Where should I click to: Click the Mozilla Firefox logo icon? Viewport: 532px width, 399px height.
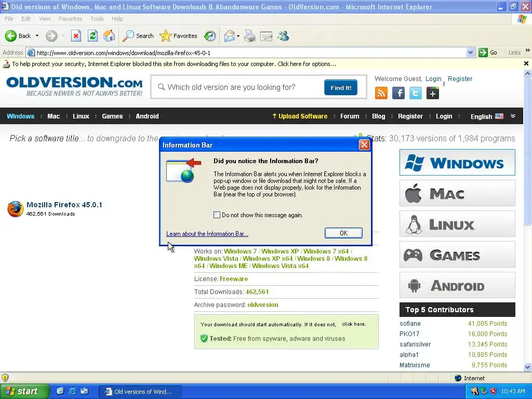click(16, 209)
